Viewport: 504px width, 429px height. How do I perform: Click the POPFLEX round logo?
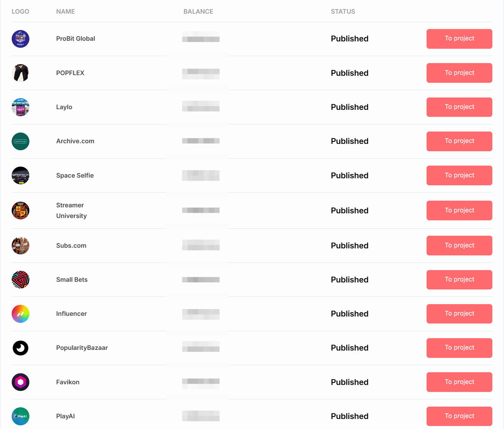(20, 73)
